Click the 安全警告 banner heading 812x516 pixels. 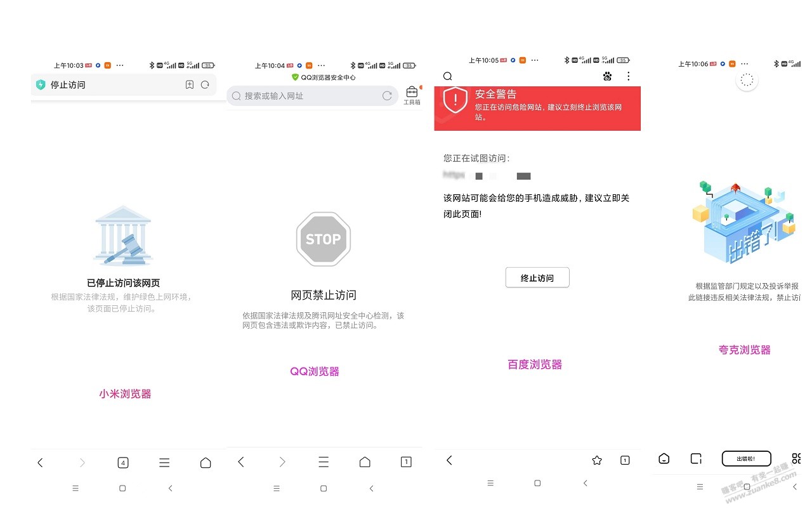(496, 94)
